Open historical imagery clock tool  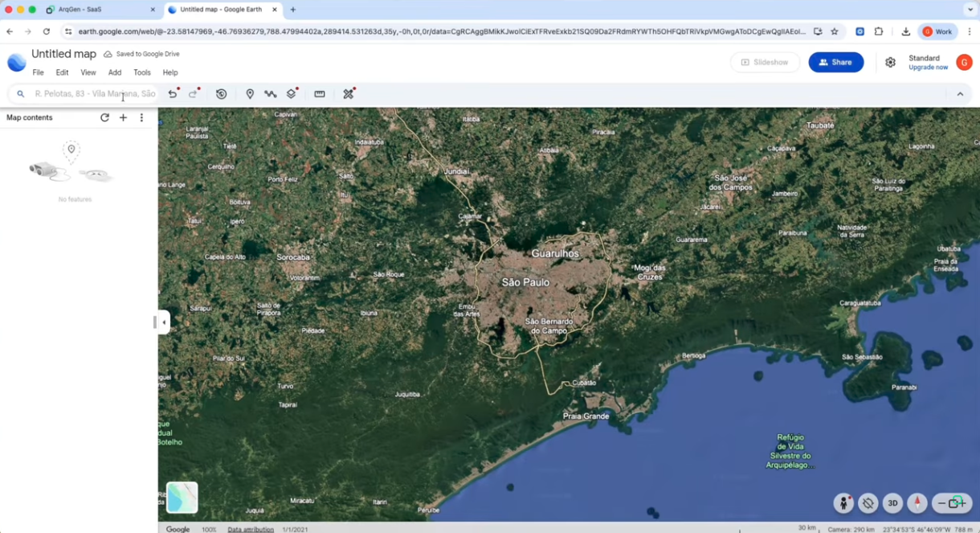coord(222,94)
